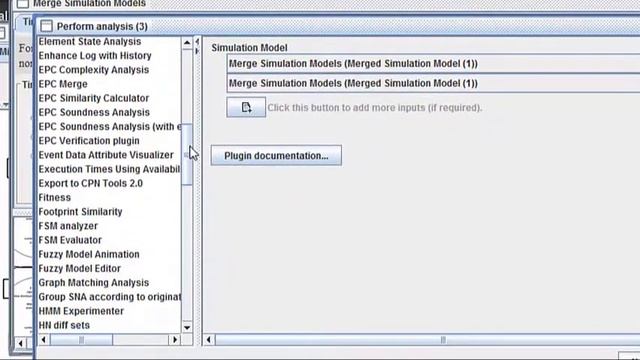Select EPC Merge in the list
The height and width of the screenshot is (360, 640).
(x=63, y=84)
